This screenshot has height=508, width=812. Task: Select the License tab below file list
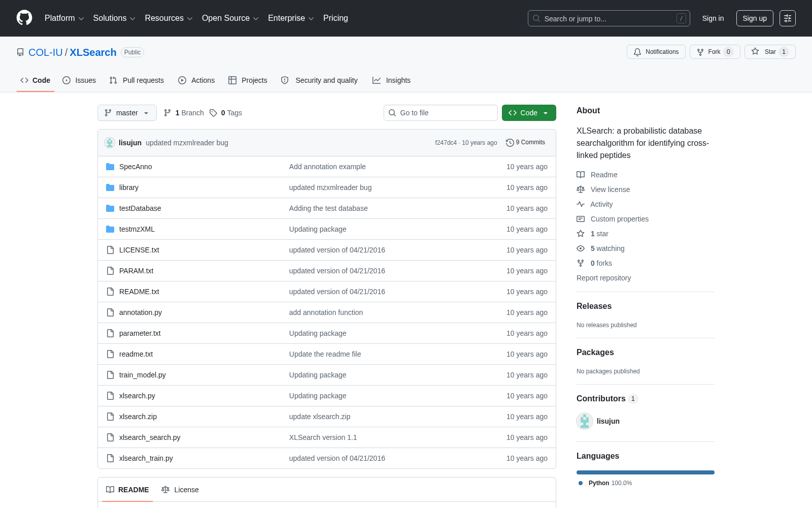click(x=180, y=490)
